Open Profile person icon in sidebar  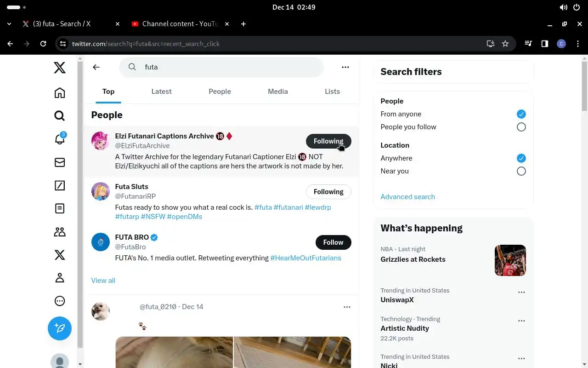point(60,278)
